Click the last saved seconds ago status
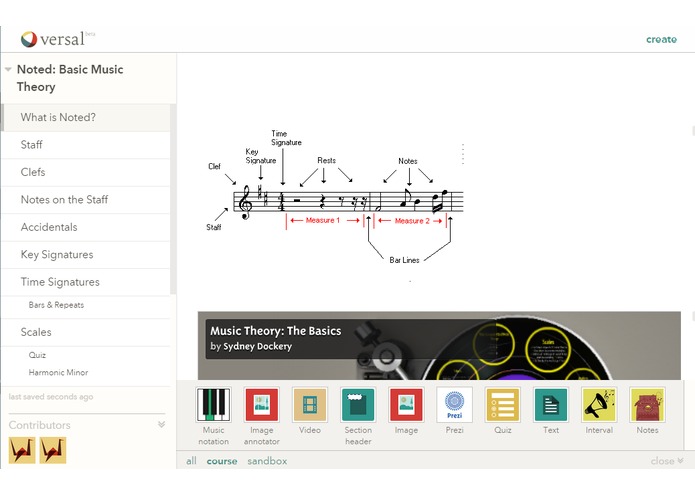 tap(51, 397)
